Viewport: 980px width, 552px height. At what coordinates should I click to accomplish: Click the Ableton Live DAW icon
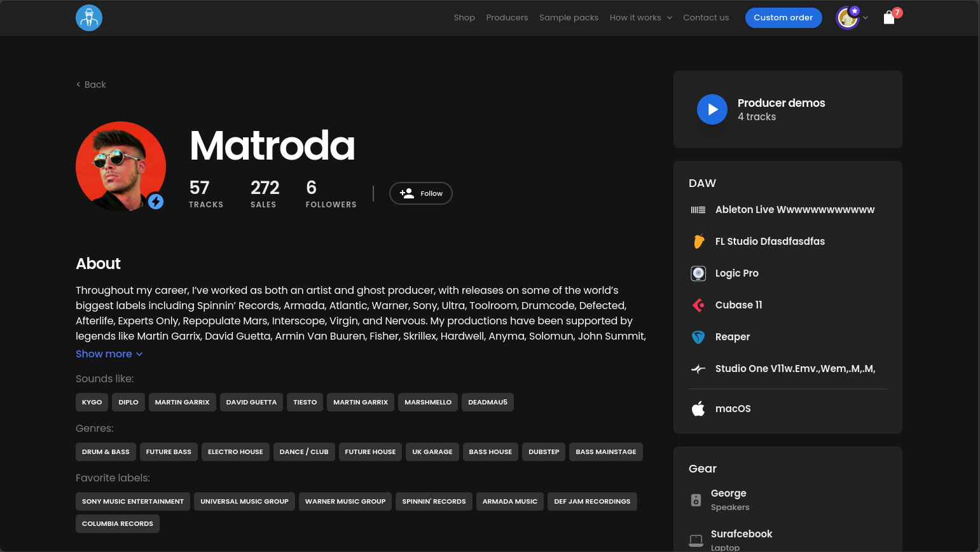coord(698,210)
